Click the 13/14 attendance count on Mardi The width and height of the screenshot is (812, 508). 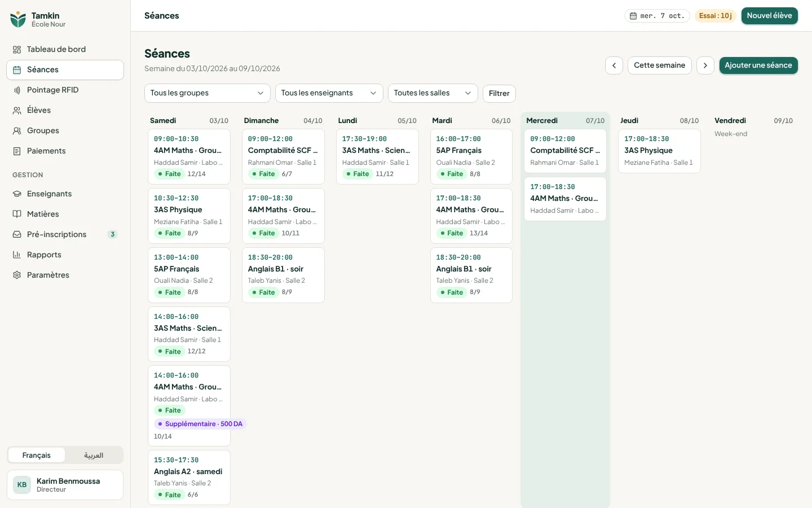click(x=479, y=233)
